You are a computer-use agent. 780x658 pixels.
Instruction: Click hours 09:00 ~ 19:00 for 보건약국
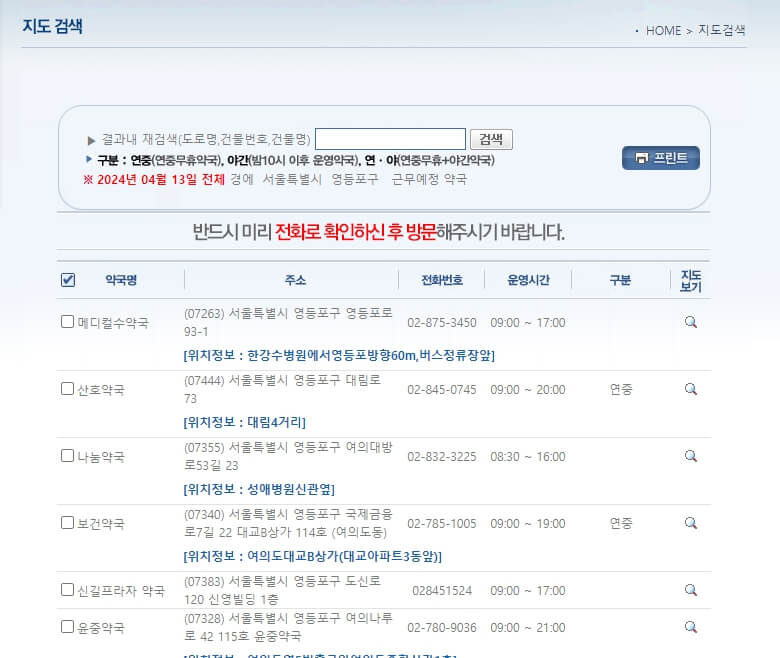click(528, 524)
